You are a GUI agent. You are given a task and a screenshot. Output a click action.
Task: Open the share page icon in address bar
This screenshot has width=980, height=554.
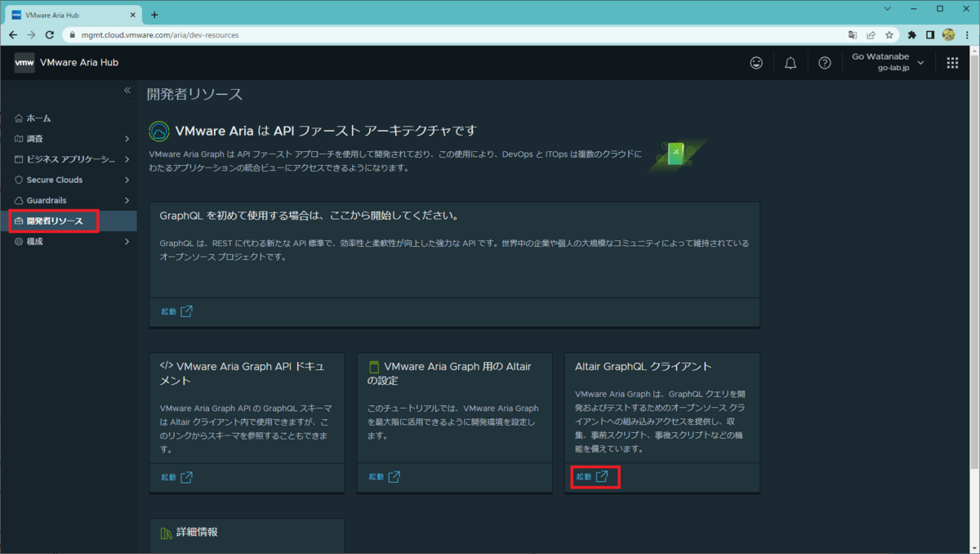[x=871, y=35]
